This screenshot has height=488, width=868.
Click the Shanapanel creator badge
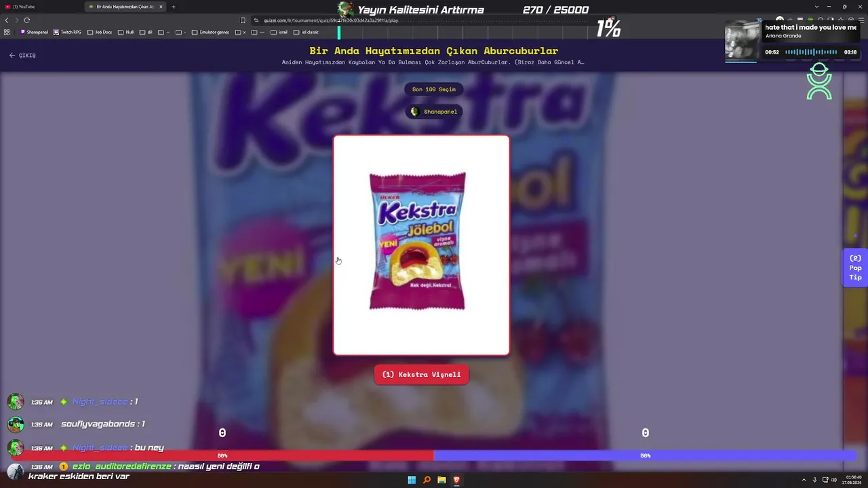[x=434, y=112]
